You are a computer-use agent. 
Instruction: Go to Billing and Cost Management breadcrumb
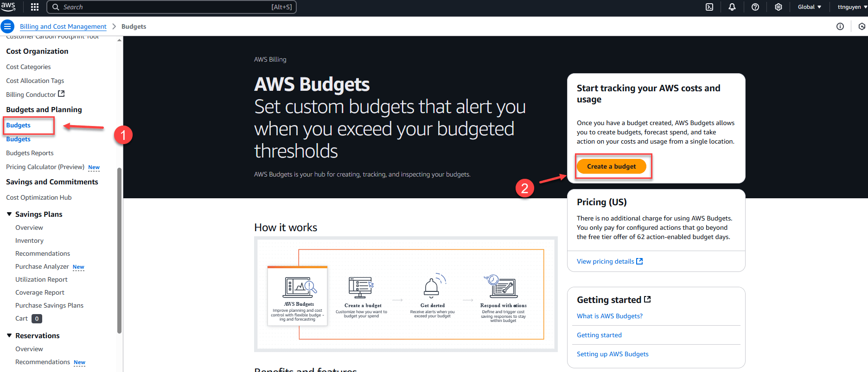[x=63, y=26]
